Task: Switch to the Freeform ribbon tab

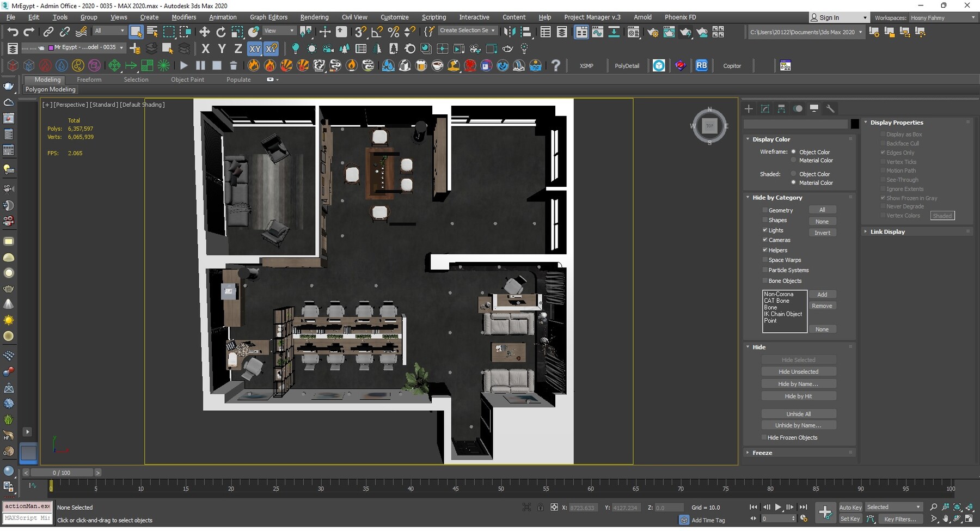Action: (x=89, y=80)
